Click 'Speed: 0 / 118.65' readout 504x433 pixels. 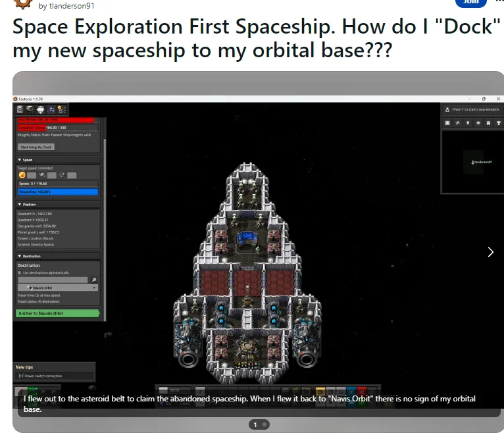click(33, 184)
